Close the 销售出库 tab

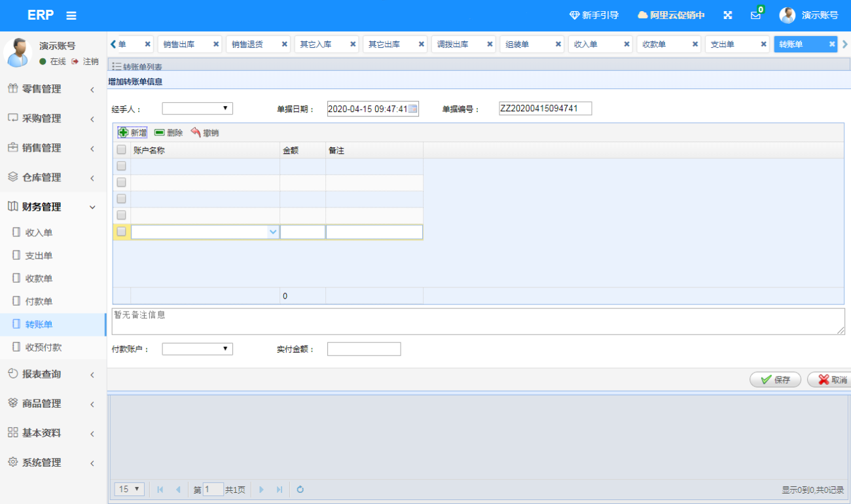(216, 45)
